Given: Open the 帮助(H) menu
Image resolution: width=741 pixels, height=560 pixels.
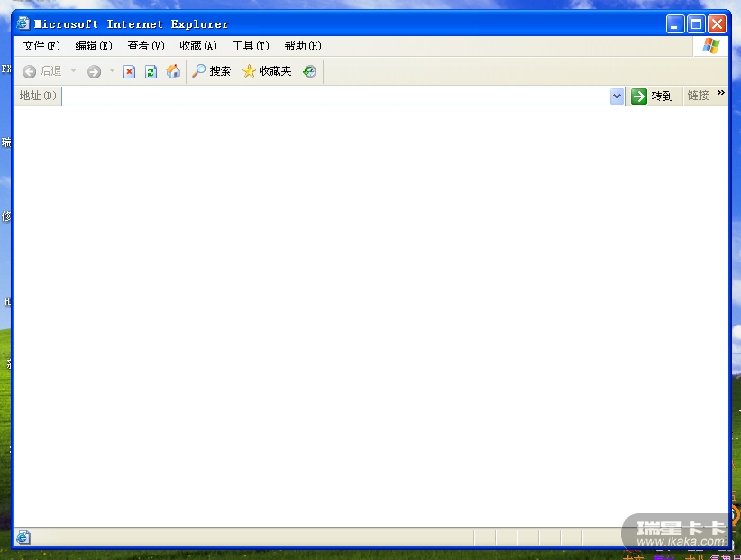Looking at the screenshot, I should pyautogui.click(x=303, y=46).
